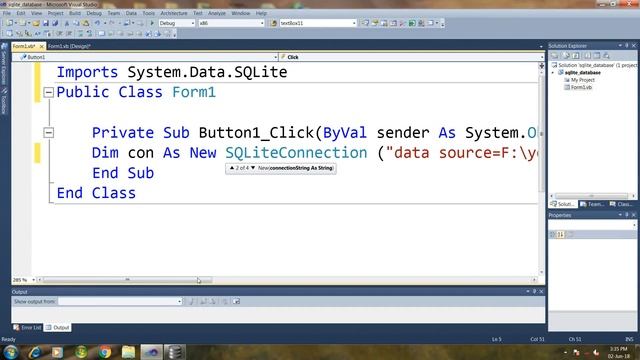Toggle auto-hide pin on Properties panel
The image size is (640, 360).
[x=627, y=215]
